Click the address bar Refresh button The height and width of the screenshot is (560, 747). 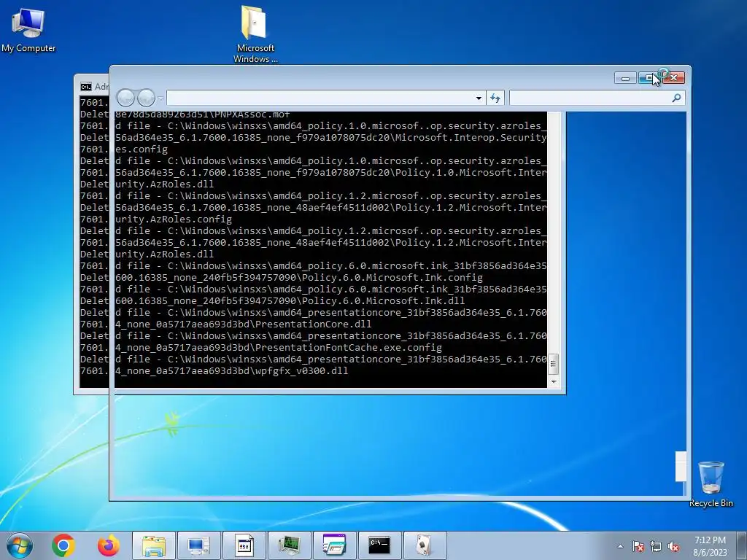pyautogui.click(x=495, y=98)
